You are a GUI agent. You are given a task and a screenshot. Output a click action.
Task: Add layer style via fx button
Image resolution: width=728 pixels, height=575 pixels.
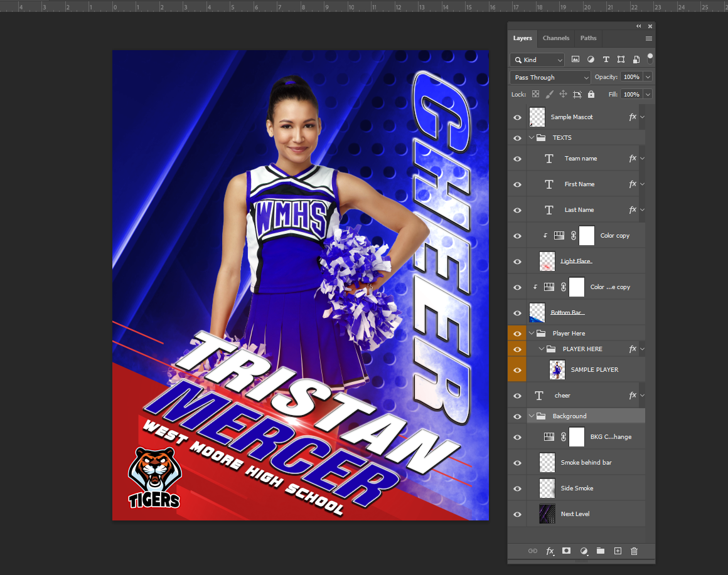[x=550, y=551]
